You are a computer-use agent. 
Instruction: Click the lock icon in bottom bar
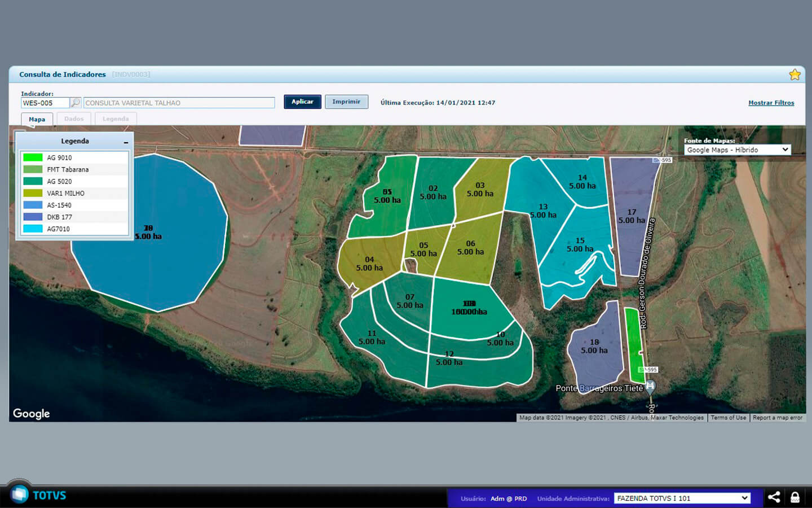point(795,497)
